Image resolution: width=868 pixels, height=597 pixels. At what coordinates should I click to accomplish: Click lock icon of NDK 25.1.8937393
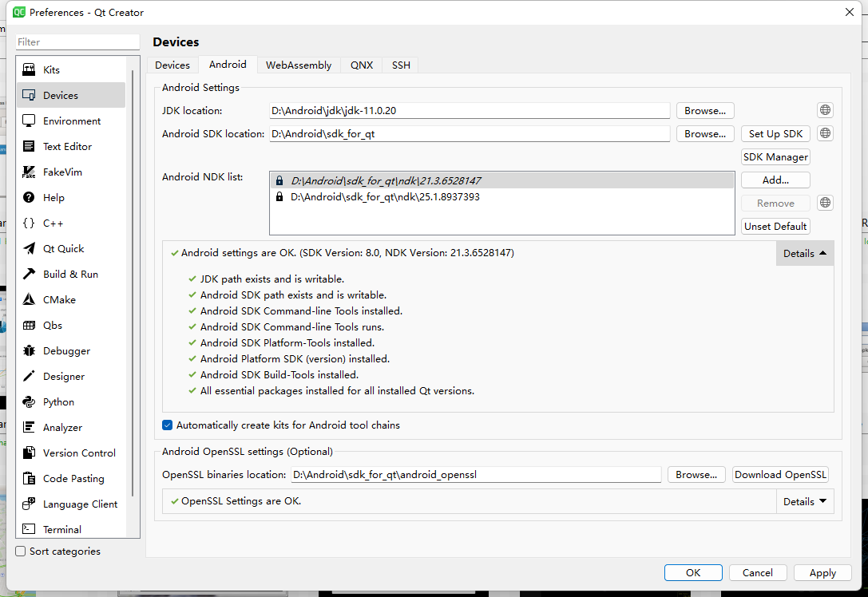(279, 197)
